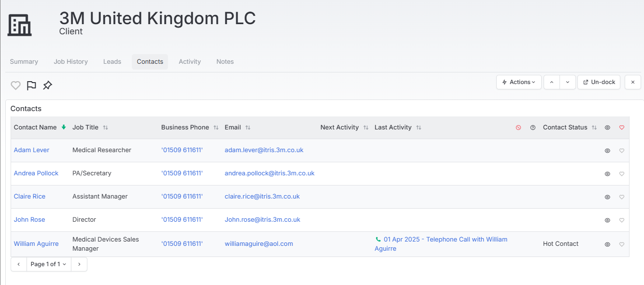
Task: Favourite William Aguirre with heart
Action: tap(622, 244)
